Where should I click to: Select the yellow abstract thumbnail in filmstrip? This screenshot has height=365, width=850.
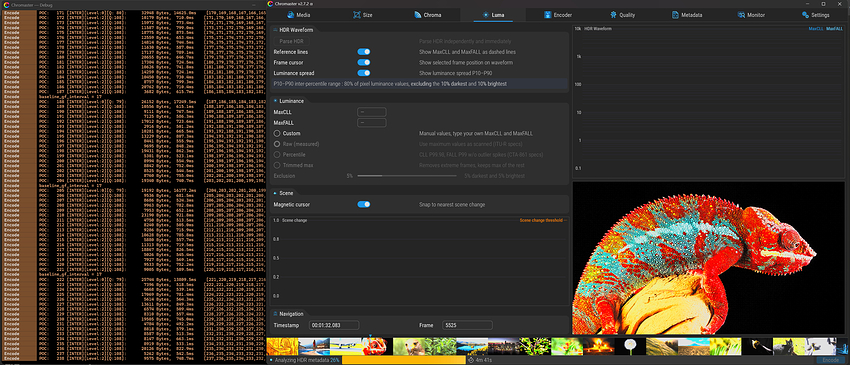(x=282, y=347)
